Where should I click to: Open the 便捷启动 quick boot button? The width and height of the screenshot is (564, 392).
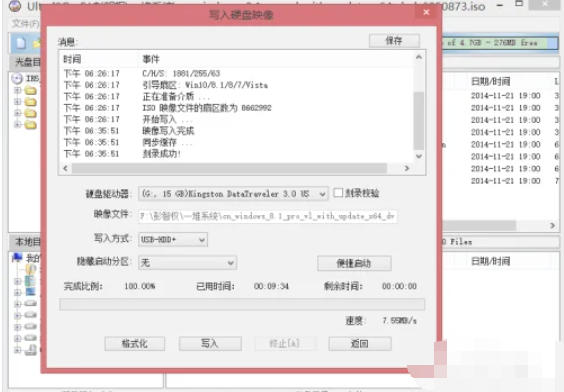pyautogui.click(x=354, y=263)
